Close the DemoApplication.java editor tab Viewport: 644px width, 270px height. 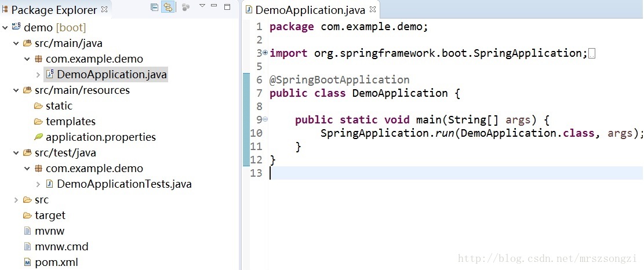coord(373,9)
